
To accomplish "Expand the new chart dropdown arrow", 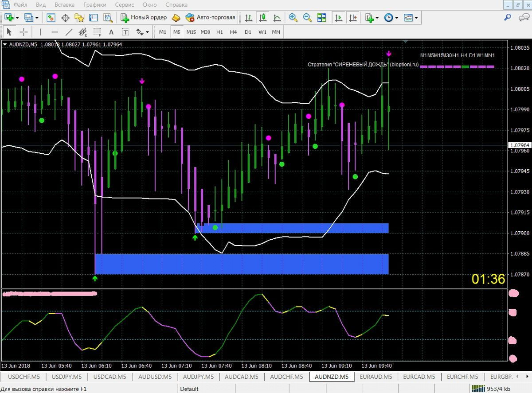I will [17, 18].
